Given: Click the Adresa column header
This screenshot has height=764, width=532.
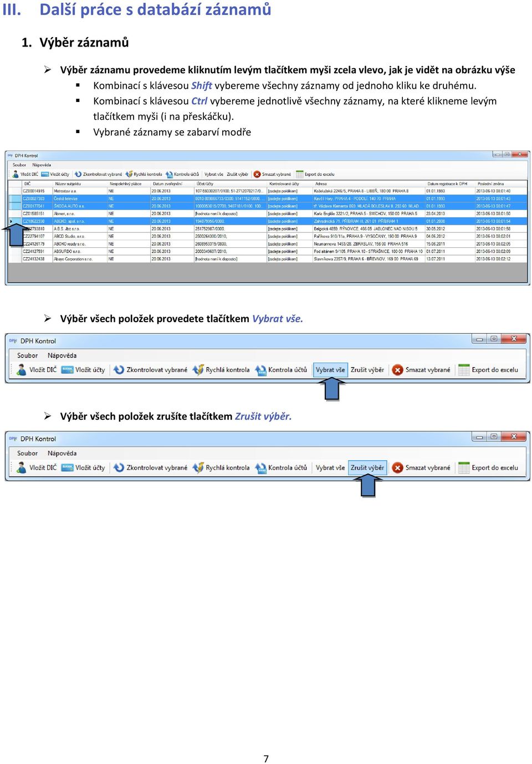Looking at the screenshot, I should [369, 184].
